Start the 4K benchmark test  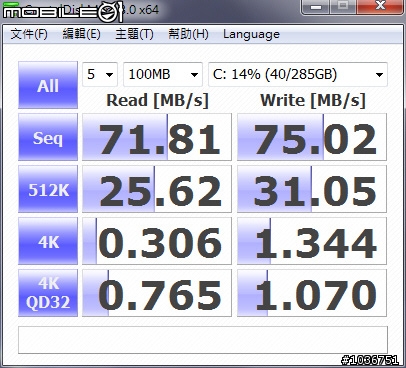coord(48,241)
